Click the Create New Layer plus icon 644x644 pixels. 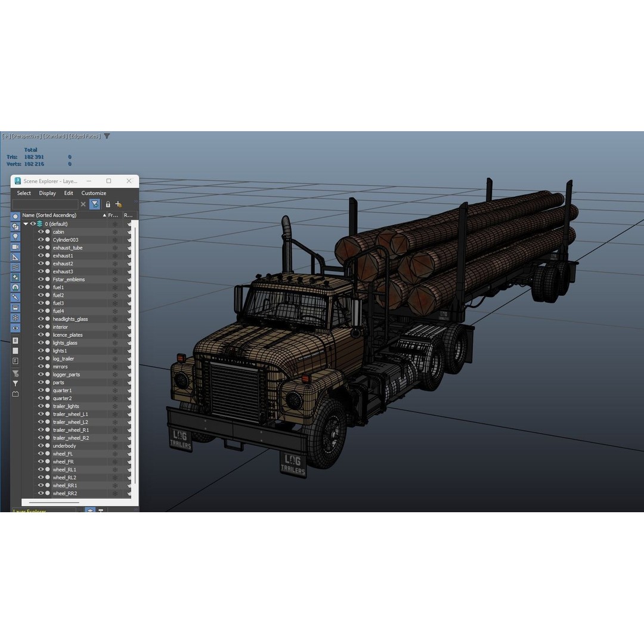tap(119, 204)
